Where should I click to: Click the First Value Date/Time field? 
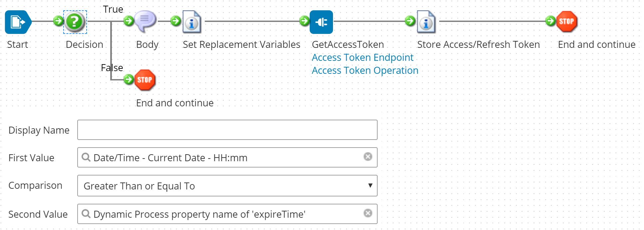pyautogui.click(x=220, y=158)
